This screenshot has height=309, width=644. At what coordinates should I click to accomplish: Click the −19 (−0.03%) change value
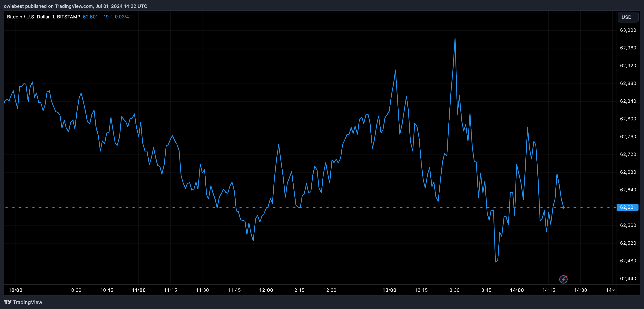pos(115,17)
